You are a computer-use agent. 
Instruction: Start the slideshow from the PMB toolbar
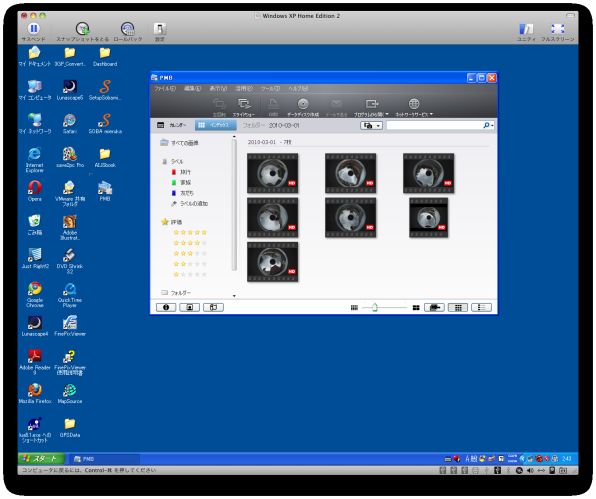pyautogui.click(x=244, y=107)
